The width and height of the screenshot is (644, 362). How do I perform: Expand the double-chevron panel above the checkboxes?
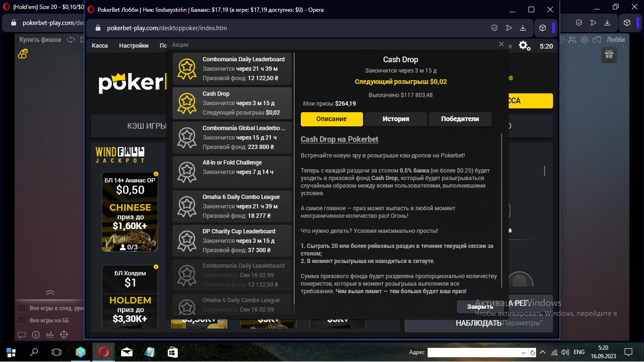pyautogui.click(x=50, y=293)
